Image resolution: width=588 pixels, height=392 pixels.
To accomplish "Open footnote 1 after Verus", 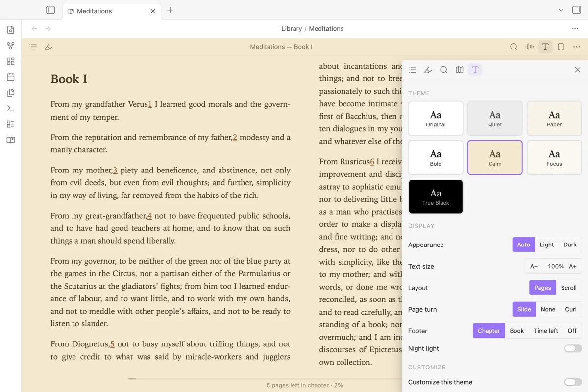I will pos(150,104).
